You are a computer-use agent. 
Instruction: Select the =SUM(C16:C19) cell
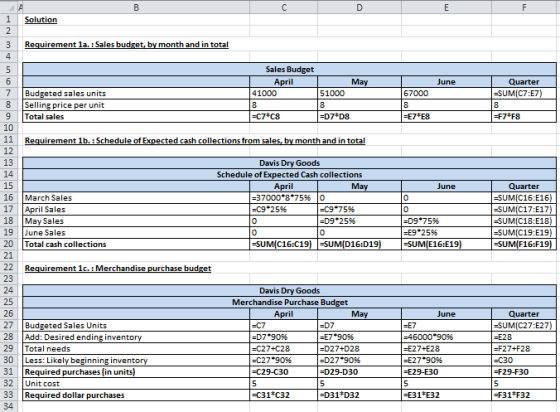(x=284, y=244)
